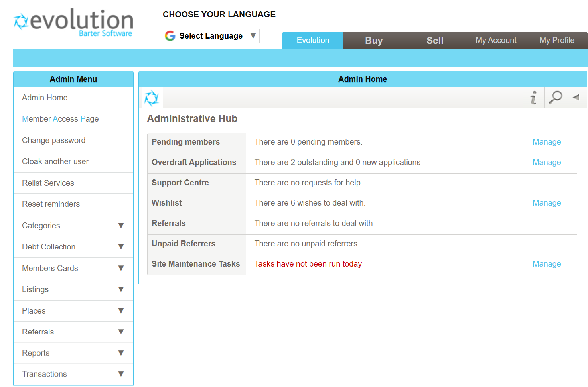Image resolution: width=588 pixels, height=387 pixels.
Task: Expand the Reports section
Action: pos(121,353)
